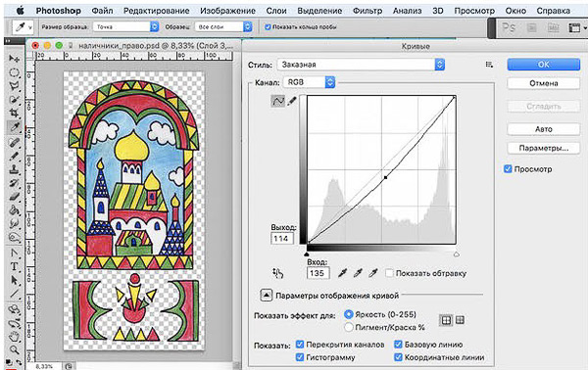Image resolution: width=588 pixels, height=370 pixels.
Task: Select the Eyedropper tool in toolbar
Action: 15,127
